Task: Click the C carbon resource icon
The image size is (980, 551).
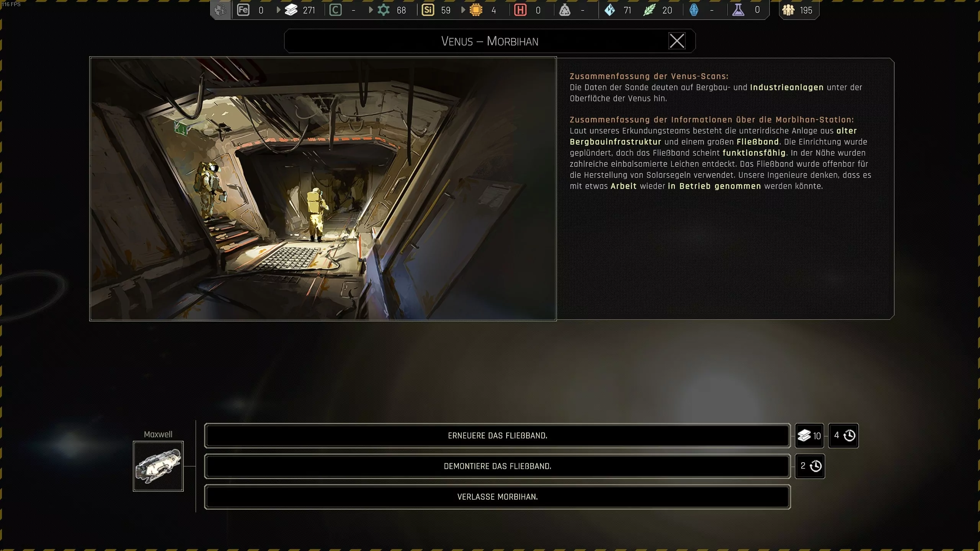Action: click(x=335, y=10)
